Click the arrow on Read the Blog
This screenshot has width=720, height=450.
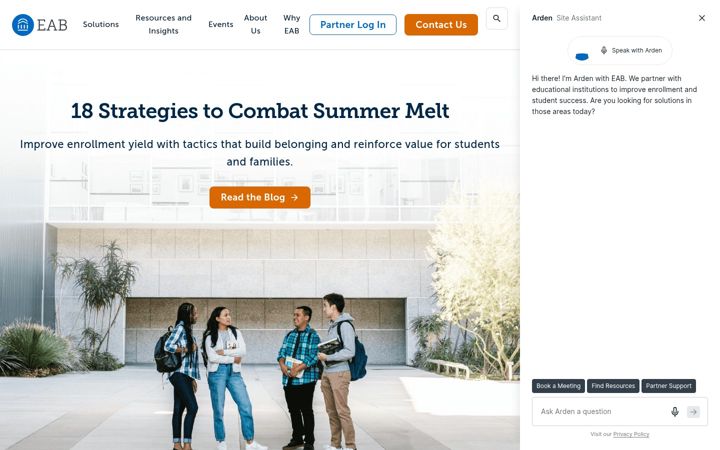tap(295, 197)
